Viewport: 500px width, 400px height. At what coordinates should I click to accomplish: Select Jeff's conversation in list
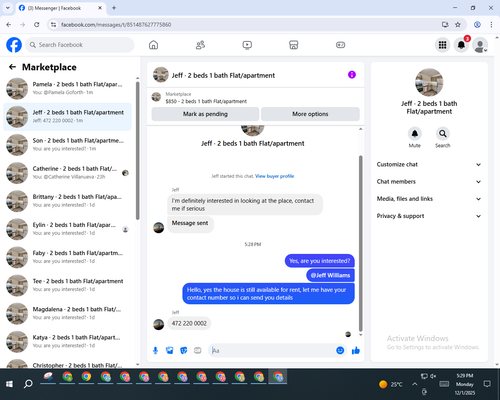67,117
